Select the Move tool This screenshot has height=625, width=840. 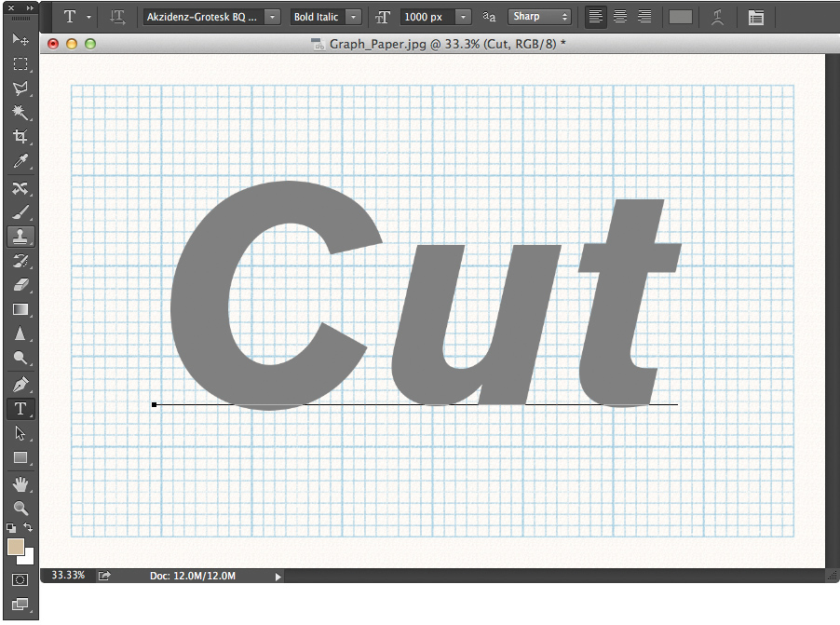[20, 40]
